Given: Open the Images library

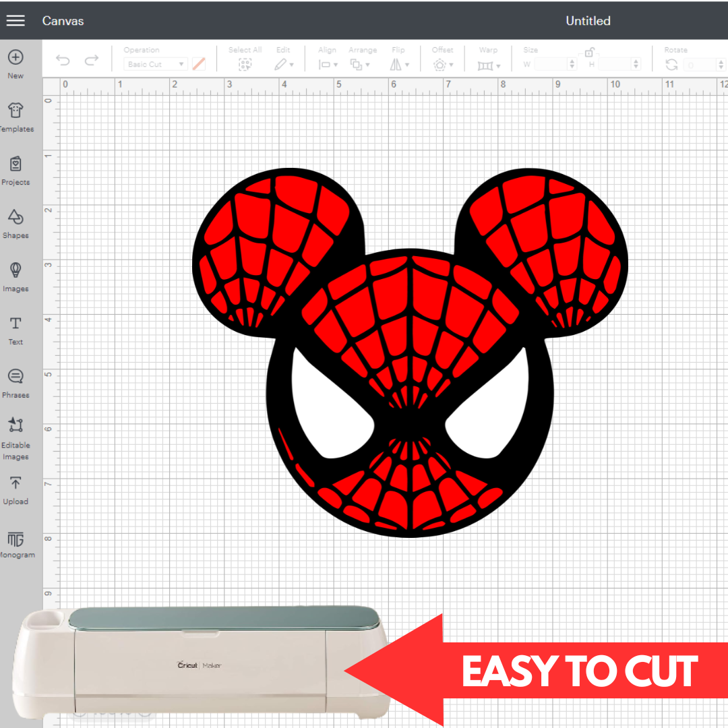Looking at the screenshot, I should (16, 277).
